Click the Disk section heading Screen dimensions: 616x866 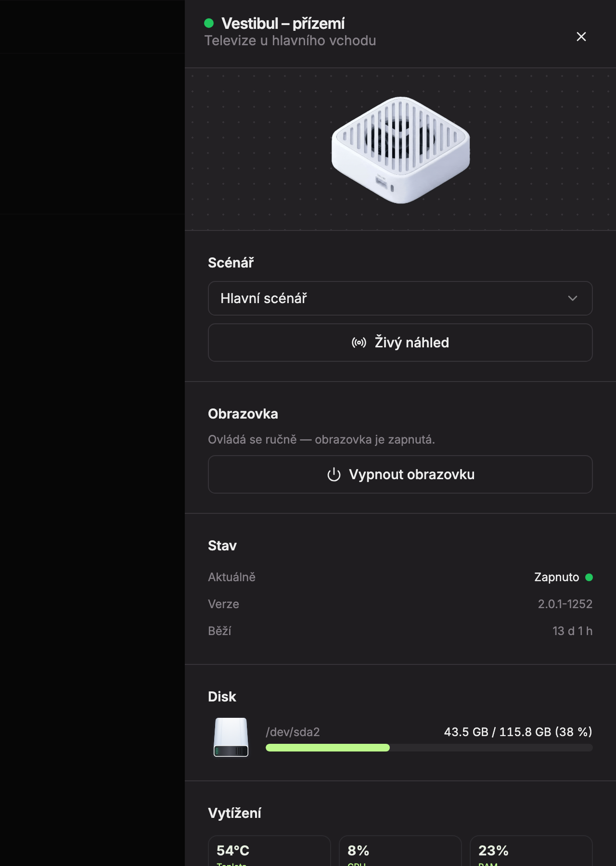tap(222, 697)
